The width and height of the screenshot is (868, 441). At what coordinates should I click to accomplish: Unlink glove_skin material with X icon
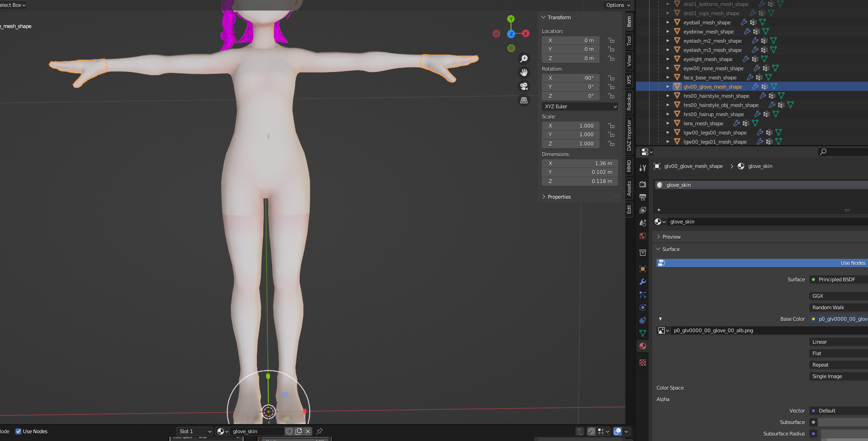[x=308, y=431]
